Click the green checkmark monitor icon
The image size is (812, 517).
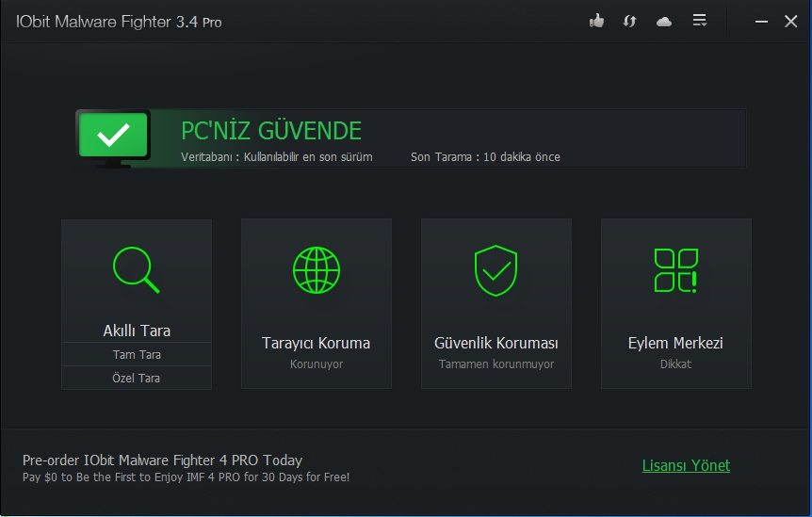pyautogui.click(x=114, y=137)
